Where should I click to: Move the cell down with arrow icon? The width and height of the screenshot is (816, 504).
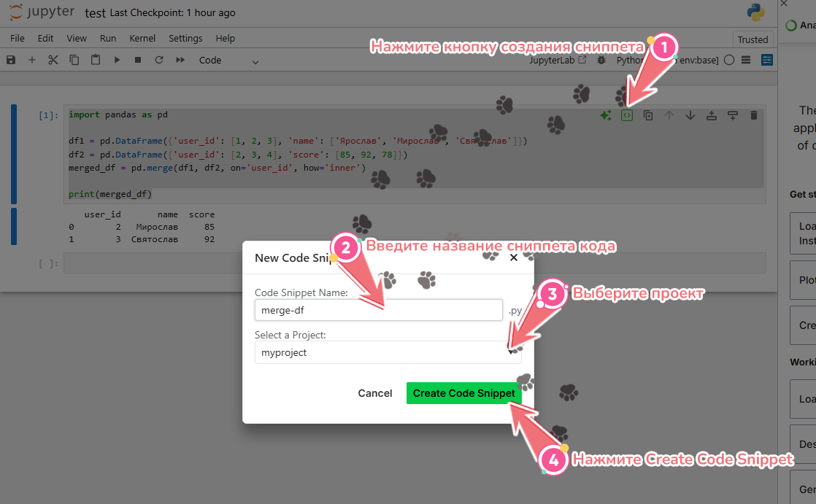[x=690, y=115]
